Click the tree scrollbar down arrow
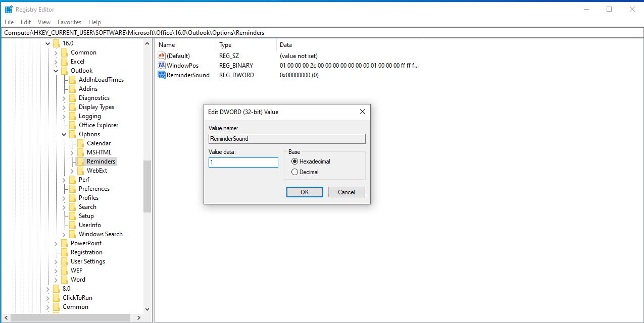 (147, 309)
